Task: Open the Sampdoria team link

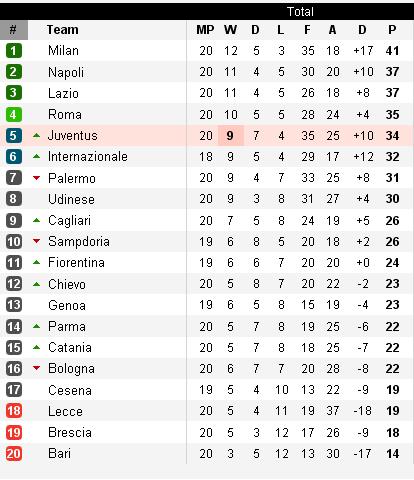Action: tap(79, 242)
